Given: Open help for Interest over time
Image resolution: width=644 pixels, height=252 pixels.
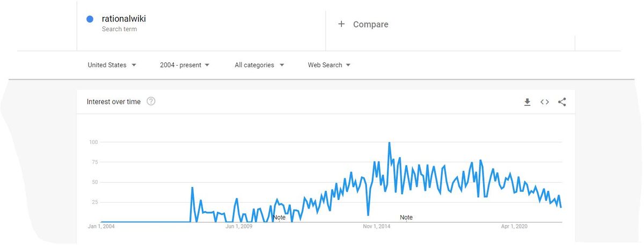Looking at the screenshot, I should (x=151, y=102).
